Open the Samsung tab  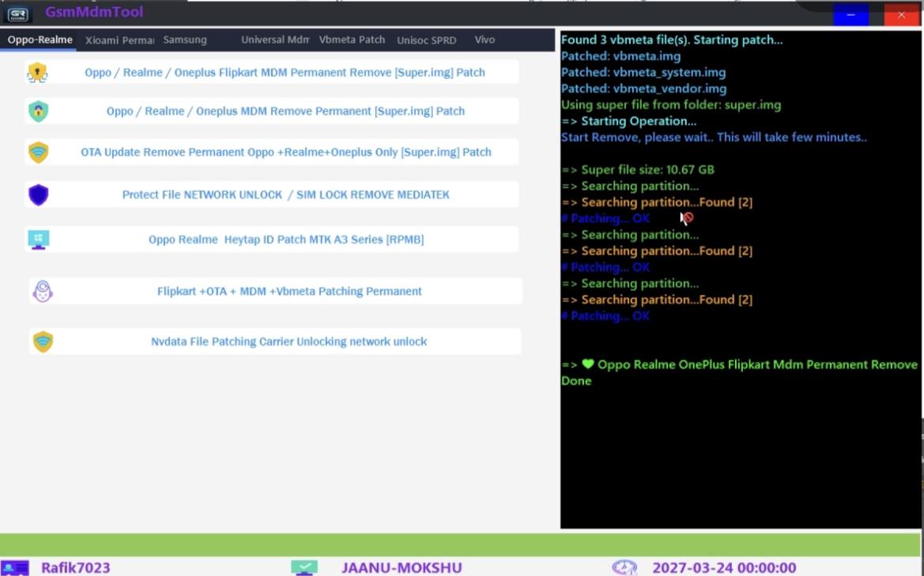pos(185,40)
